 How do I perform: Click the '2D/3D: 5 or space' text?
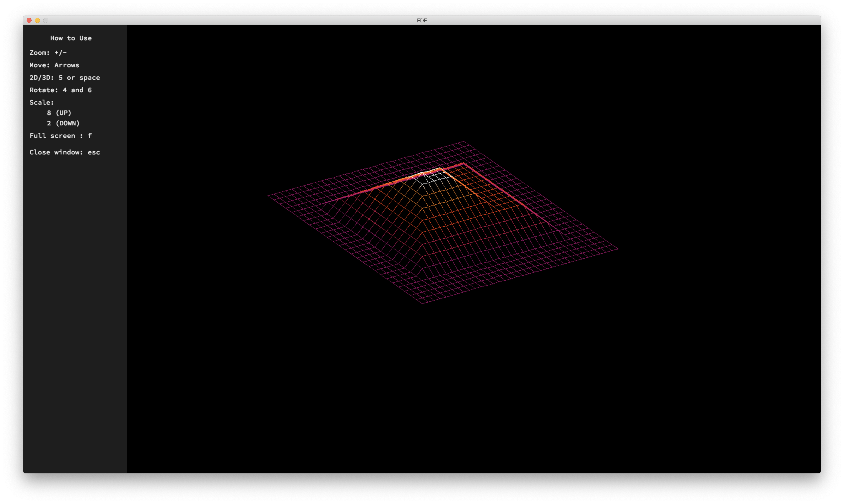pos(65,77)
